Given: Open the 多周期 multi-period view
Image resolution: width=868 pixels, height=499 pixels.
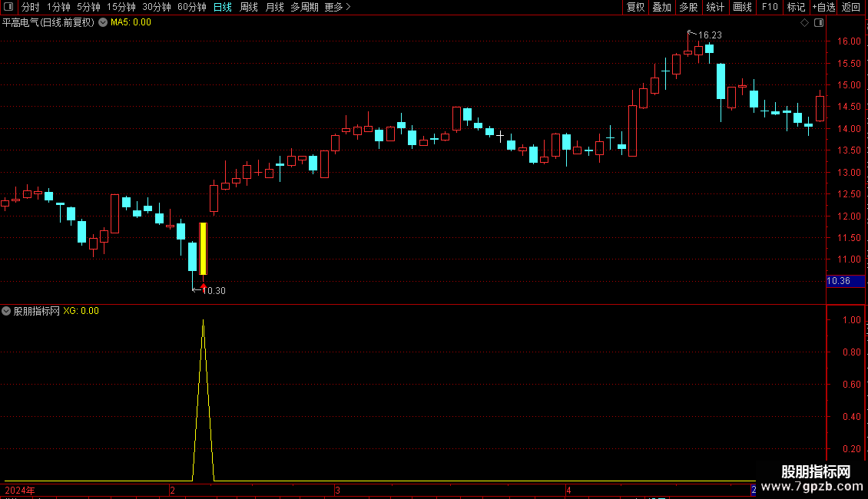Looking at the screenshot, I should point(304,7).
